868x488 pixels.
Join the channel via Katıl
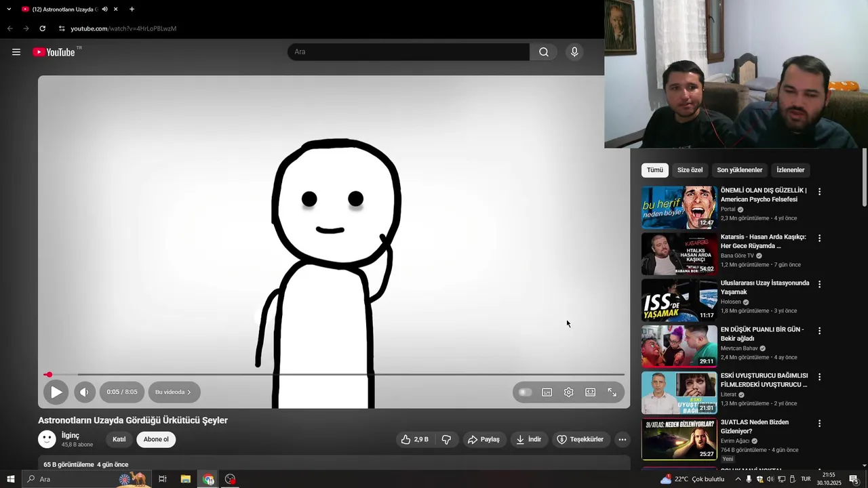[x=119, y=439]
